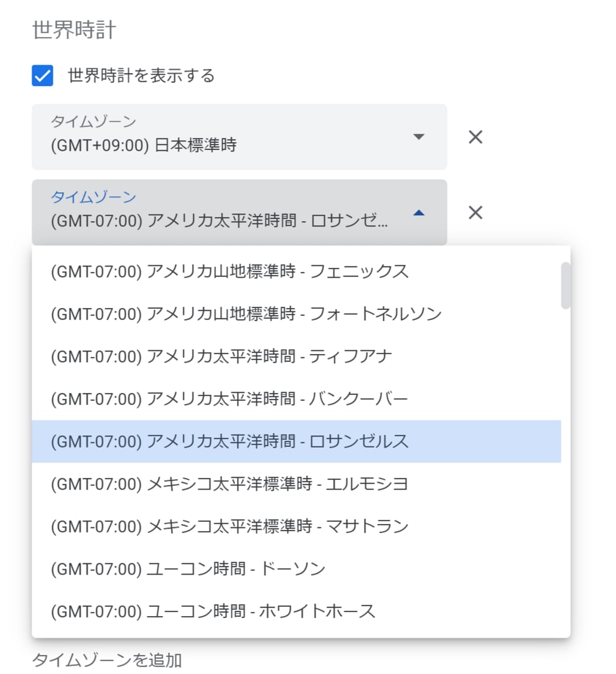Select メキシコ太平洋標準時 - エルモシヨ
This screenshot has height=674, width=616.
[x=296, y=484]
